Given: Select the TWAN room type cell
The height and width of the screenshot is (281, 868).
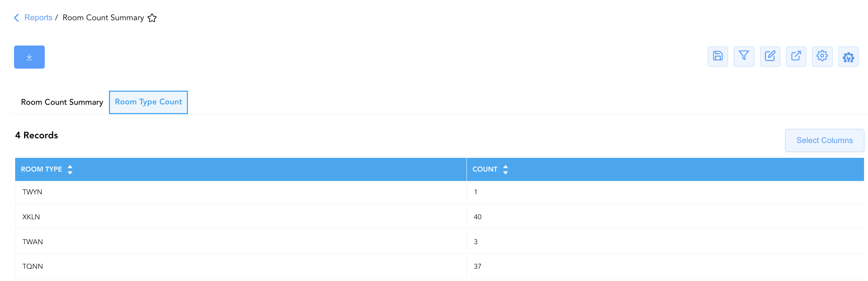Looking at the screenshot, I should 241,242.
